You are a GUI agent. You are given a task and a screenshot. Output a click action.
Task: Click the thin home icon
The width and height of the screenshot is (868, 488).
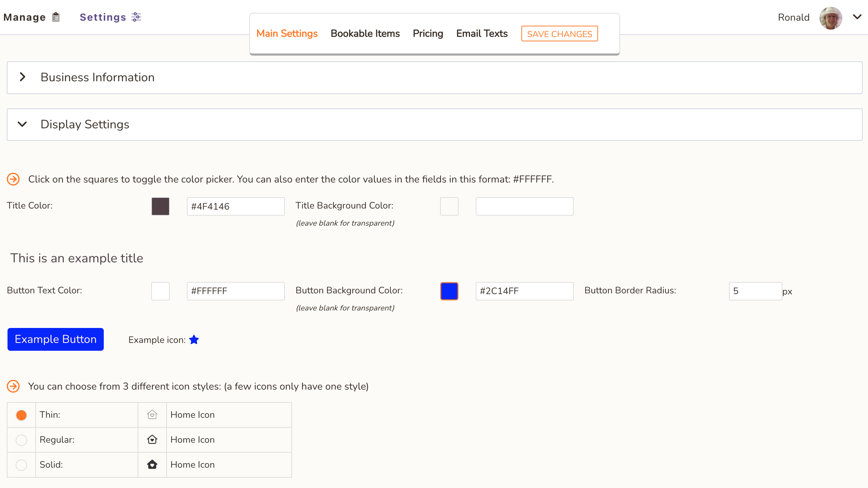(152, 415)
